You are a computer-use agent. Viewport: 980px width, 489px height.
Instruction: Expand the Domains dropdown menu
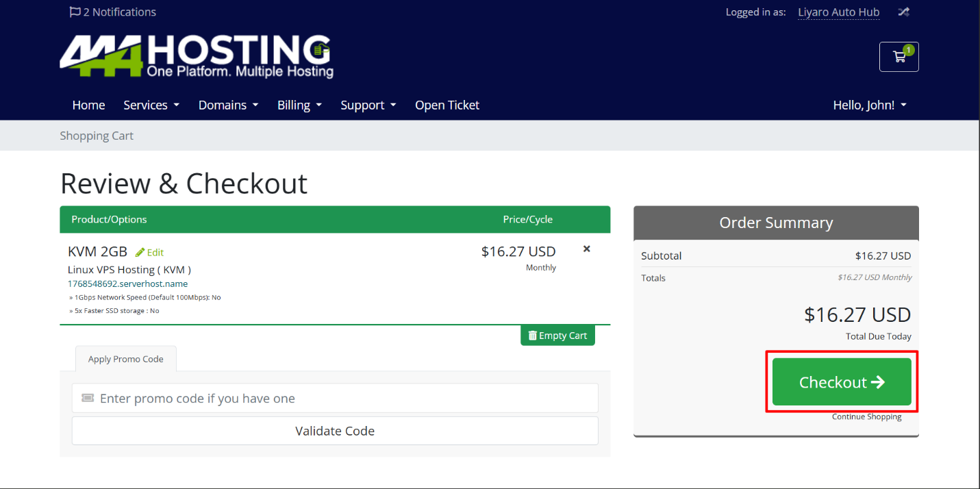tap(228, 105)
